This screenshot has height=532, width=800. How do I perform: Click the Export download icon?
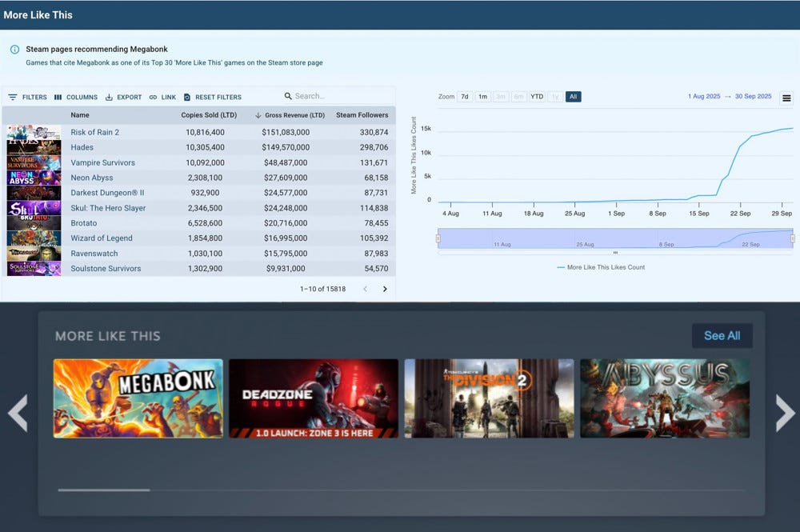pyautogui.click(x=109, y=98)
